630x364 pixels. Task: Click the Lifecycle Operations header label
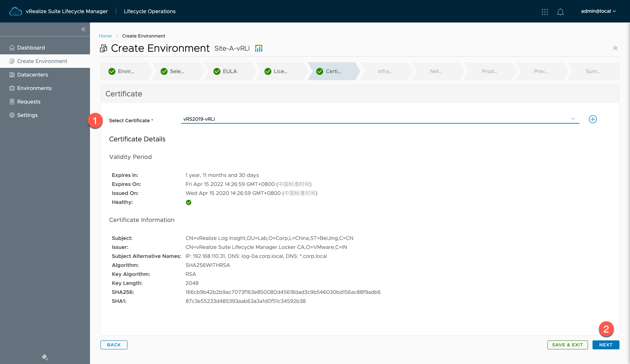click(x=149, y=11)
